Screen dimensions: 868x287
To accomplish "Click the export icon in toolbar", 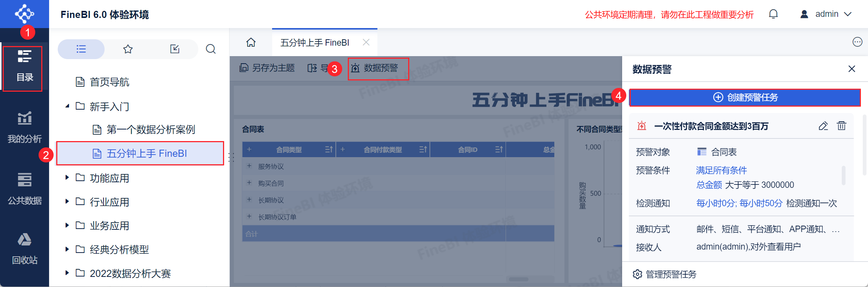I will pyautogui.click(x=312, y=68).
